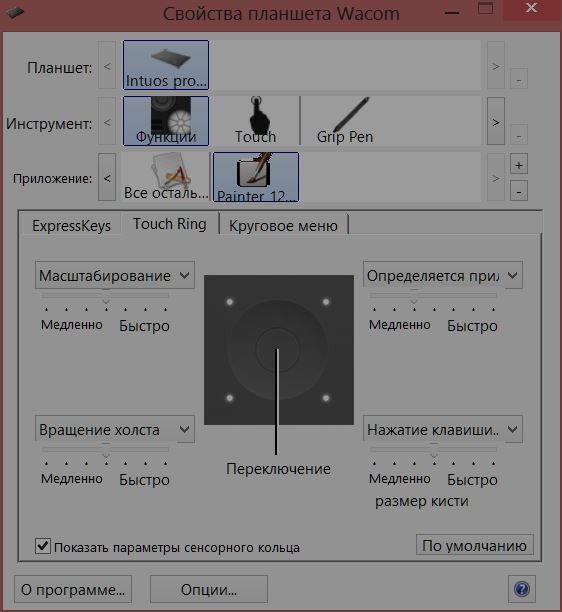The height and width of the screenshot is (612, 562).
Task: Remove application with the Приложение minus button
Action: pos(519,191)
